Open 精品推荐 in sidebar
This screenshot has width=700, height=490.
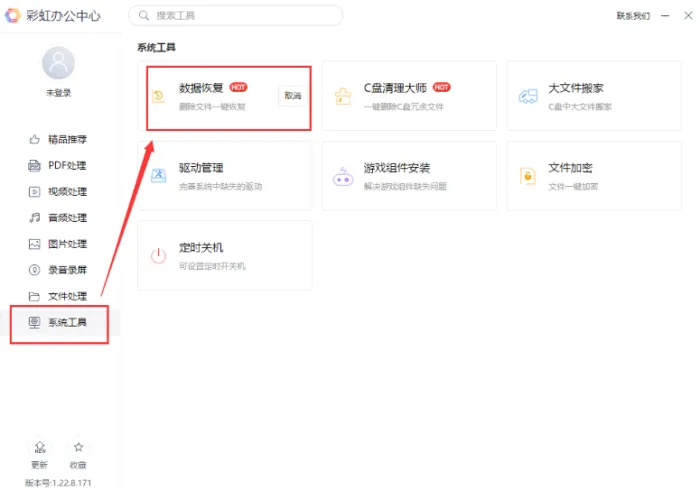58,140
